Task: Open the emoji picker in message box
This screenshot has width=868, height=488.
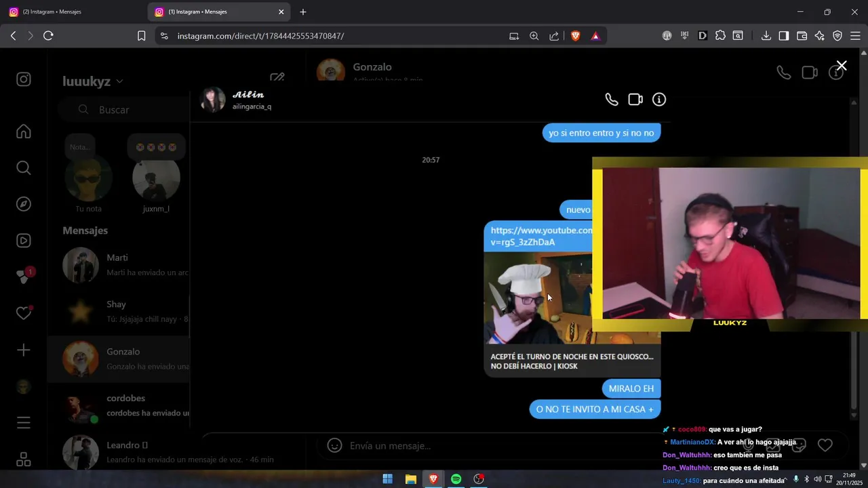Action: [x=334, y=445]
